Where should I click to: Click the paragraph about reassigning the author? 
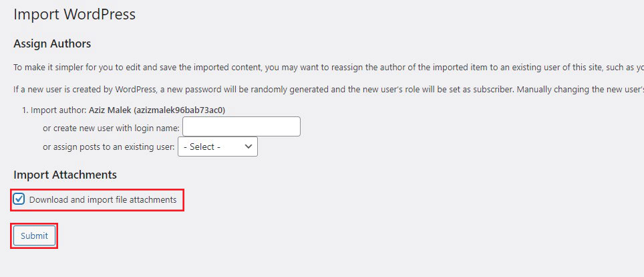[329, 68]
